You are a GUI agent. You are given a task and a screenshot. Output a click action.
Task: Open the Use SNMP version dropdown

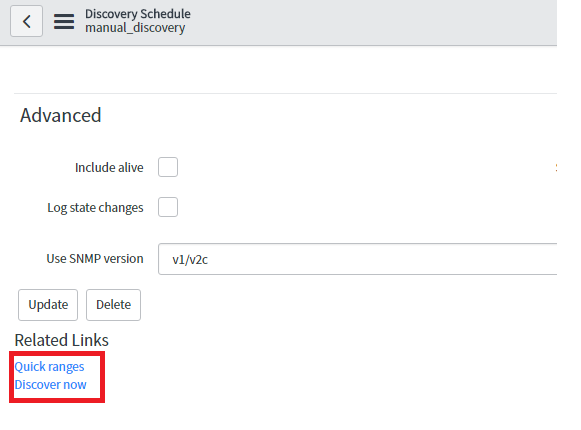click(357, 259)
